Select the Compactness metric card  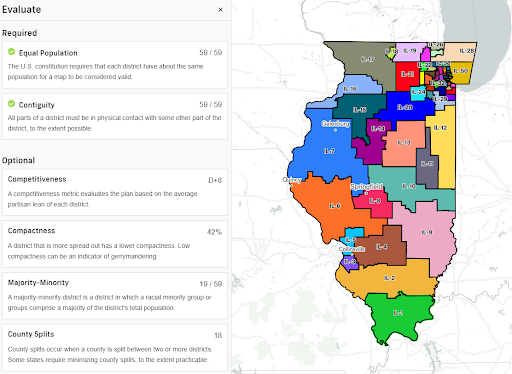coord(115,244)
